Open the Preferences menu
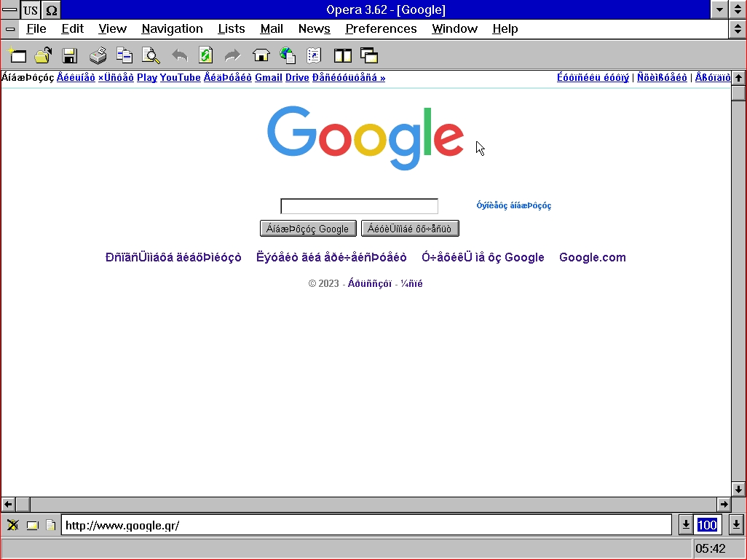747x560 pixels. [x=381, y=29]
